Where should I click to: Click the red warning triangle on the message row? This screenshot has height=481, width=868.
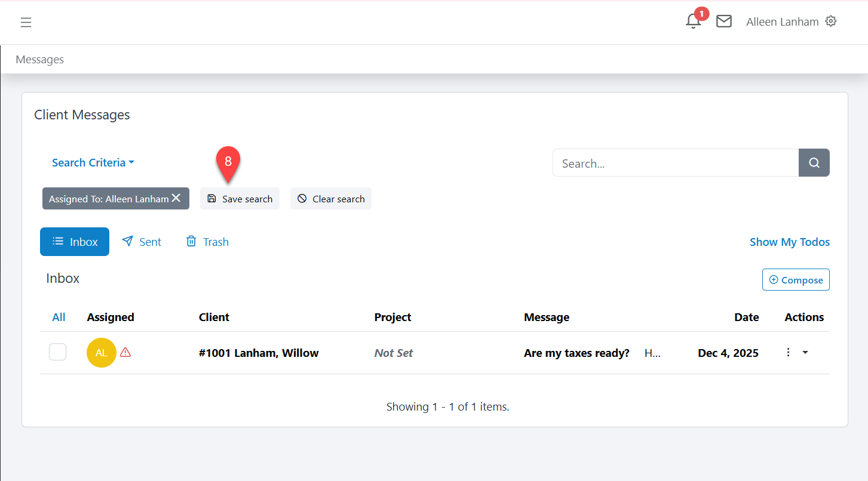(x=125, y=352)
